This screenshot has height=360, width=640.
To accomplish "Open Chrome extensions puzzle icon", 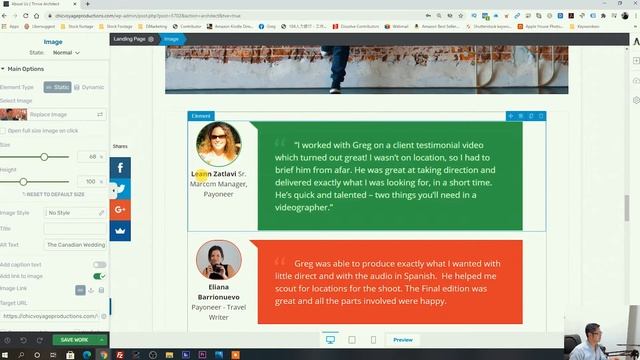I will (603, 16).
